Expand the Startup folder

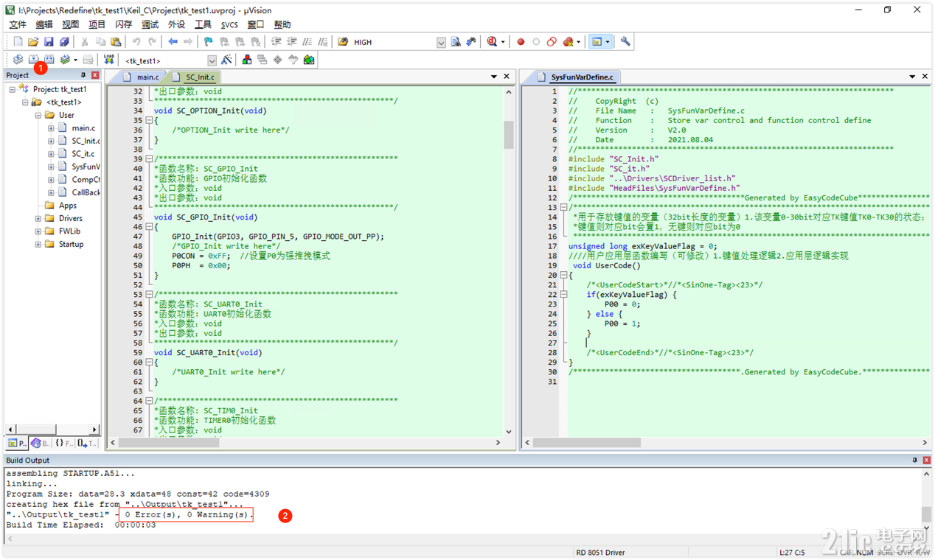pos(38,244)
